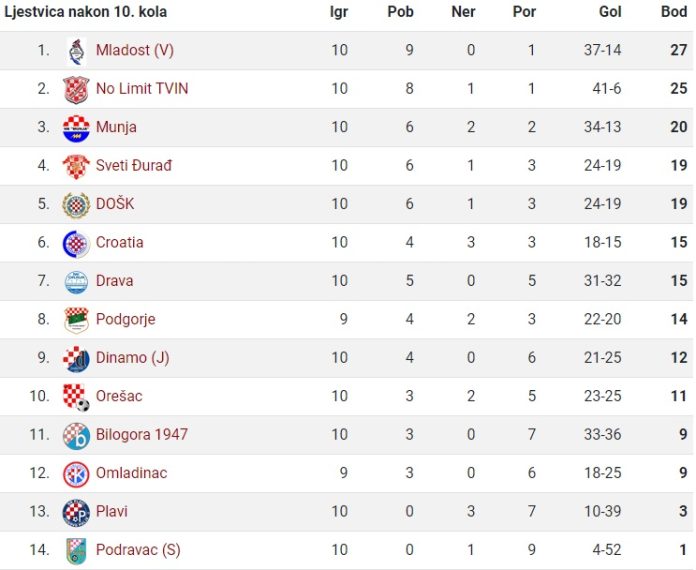Click the Ljestvica nakon 10. kola heading

pyautogui.click(x=86, y=12)
